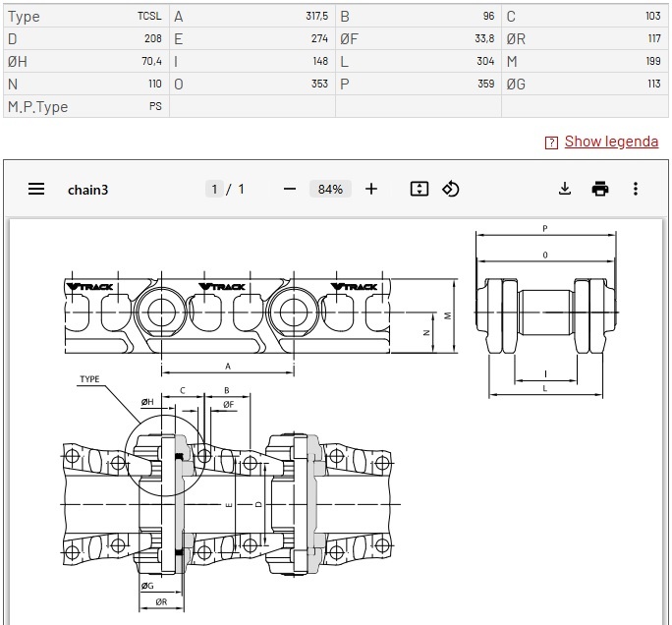Viewport: 672px width, 625px height.
Task: Select the Type TCSL table cell
Action: (85, 17)
